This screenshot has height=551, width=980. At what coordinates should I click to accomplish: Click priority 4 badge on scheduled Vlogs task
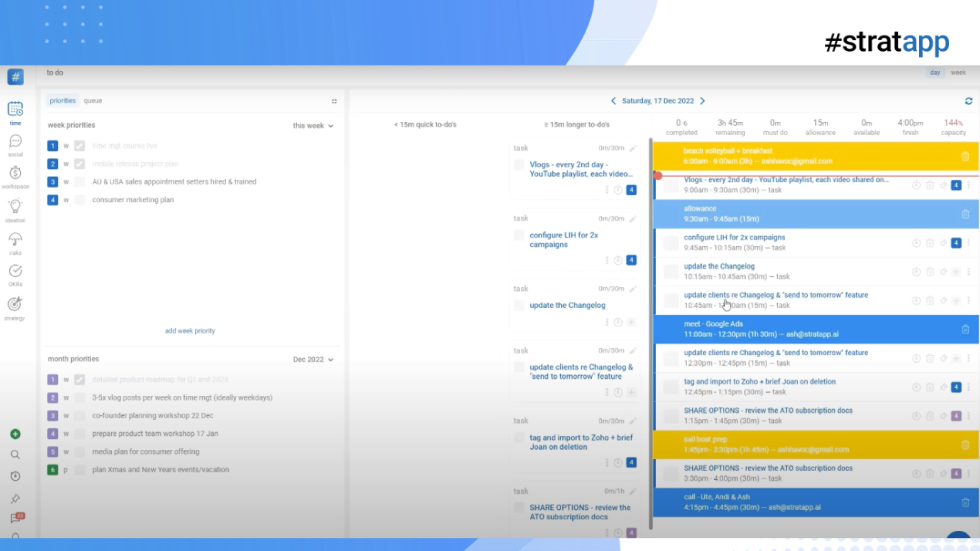coord(955,185)
